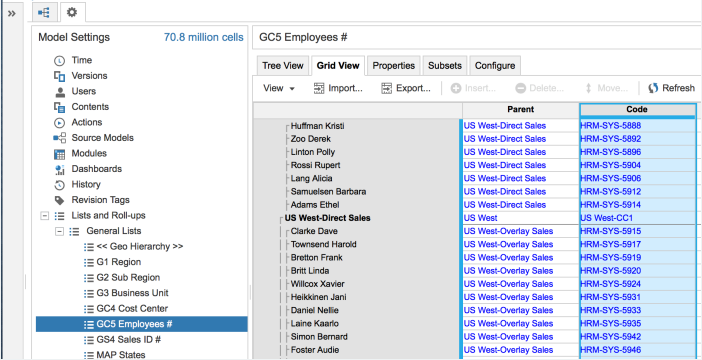Click the Contents icon
This screenshot has height=360, width=702.
tap(60, 107)
